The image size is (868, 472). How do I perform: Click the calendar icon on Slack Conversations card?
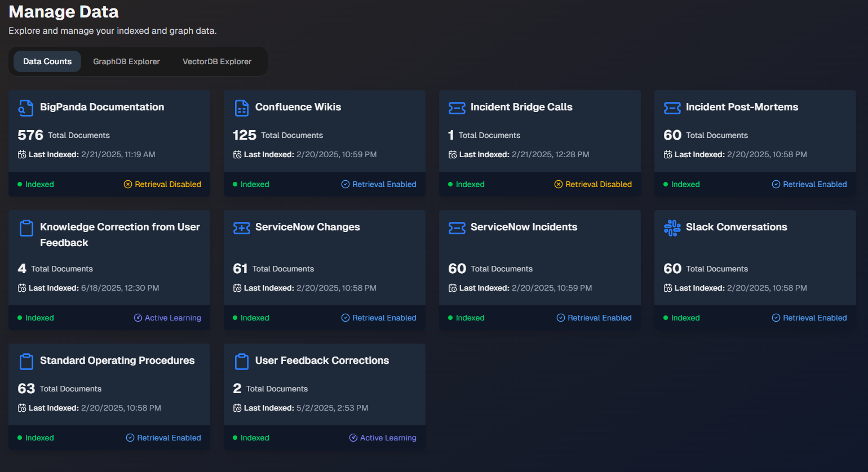point(667,288)
